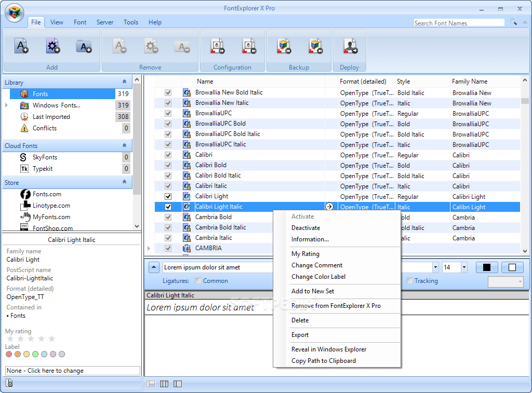Image resolution: width=532 pixels, height=393 pixels.
Task: Open the Deploy font icon
Action: coord(350,46)
